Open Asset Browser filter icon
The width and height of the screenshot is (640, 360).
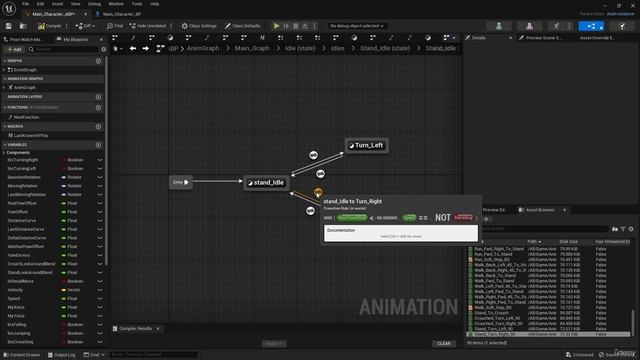(x=623, y=229)
